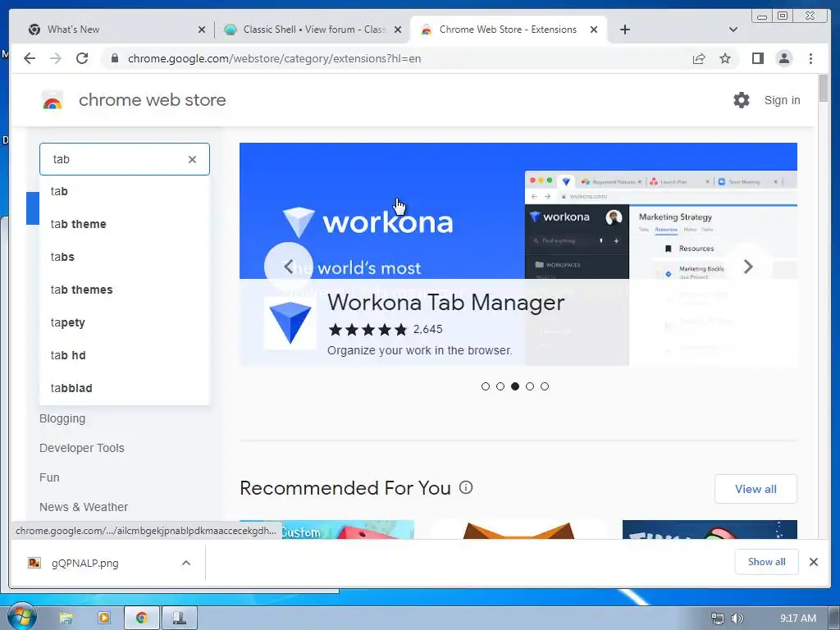Viewport: 840px width, 630px height.
Task: Open Web Store settings gear
Action: tap(742, 100)
